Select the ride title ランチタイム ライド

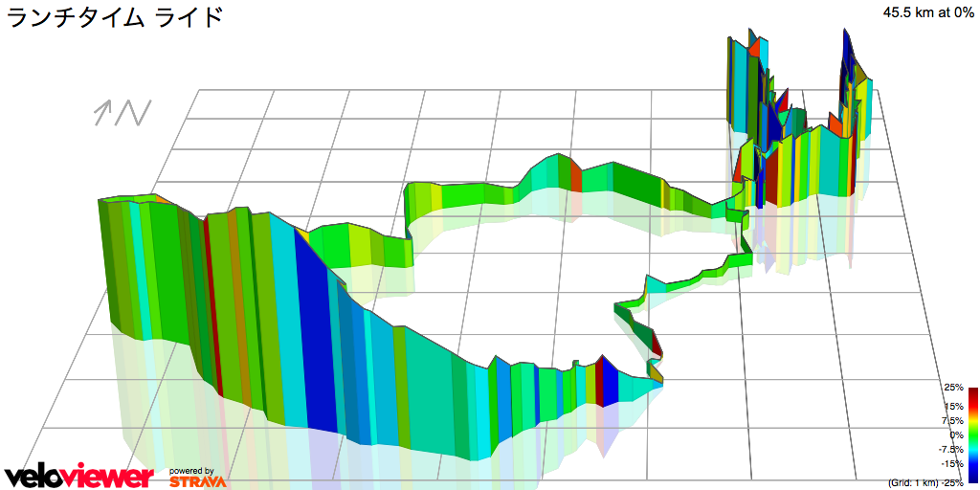(117, 16)
